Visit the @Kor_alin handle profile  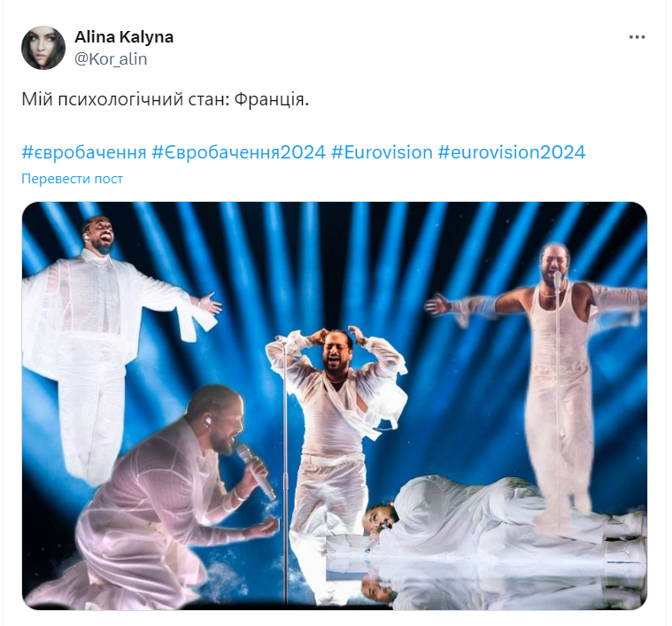pyautogui.click(x=111, y=59)
